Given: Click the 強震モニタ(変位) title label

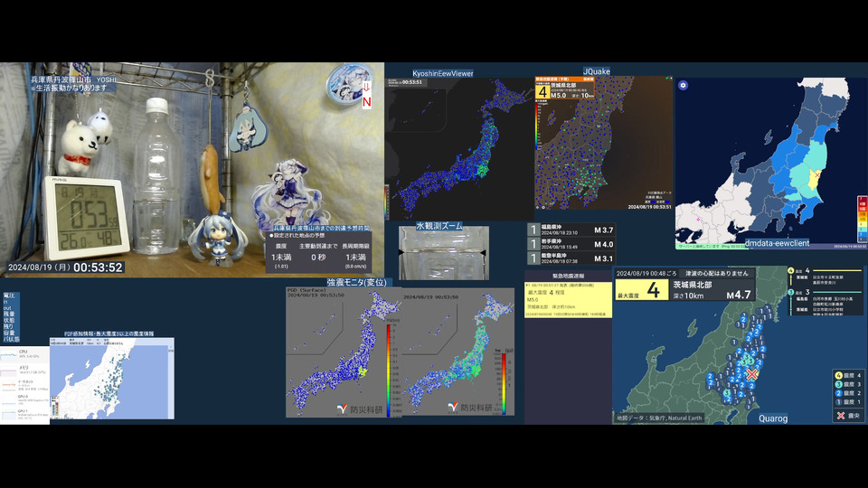Looking at the screenshot, I should (x=356, y=282).
